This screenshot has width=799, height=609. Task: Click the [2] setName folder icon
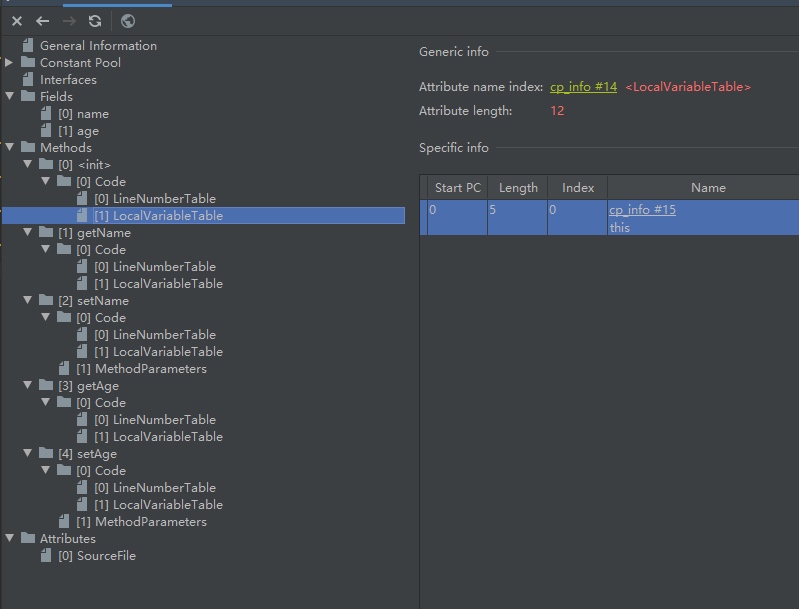[46, 300]
